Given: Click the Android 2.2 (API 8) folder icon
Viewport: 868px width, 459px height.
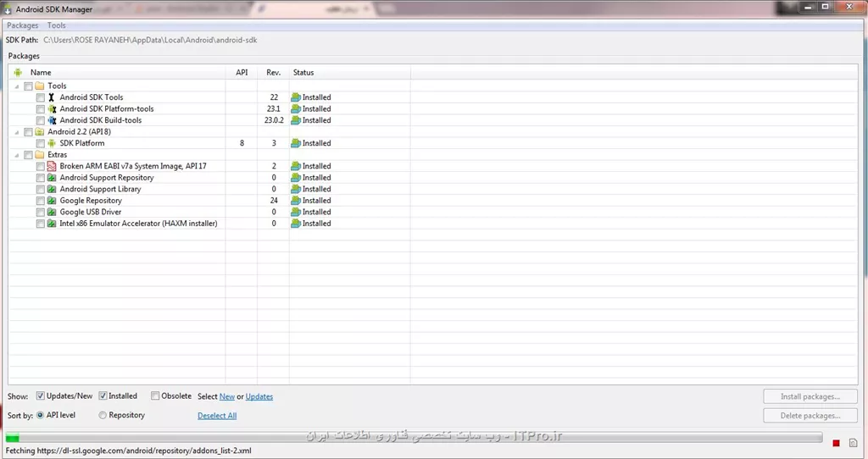Looking at the screenshot, I should pyautogui.click(x=39, y=131).
